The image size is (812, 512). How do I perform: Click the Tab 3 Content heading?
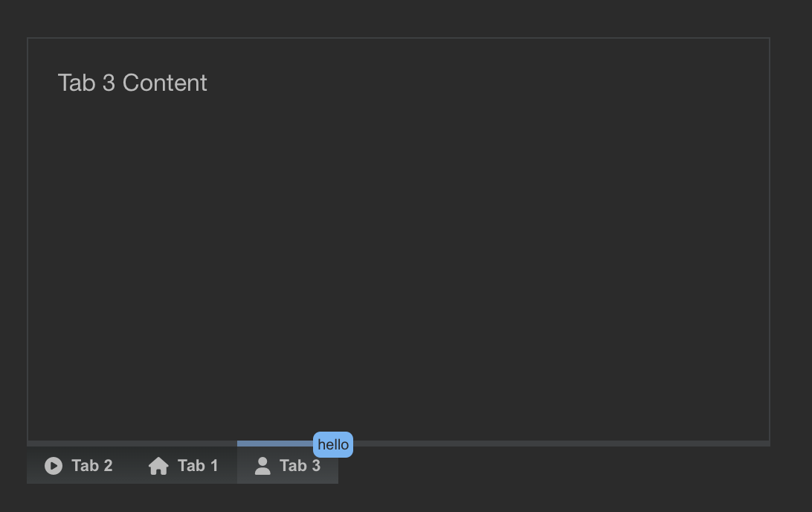132,83
